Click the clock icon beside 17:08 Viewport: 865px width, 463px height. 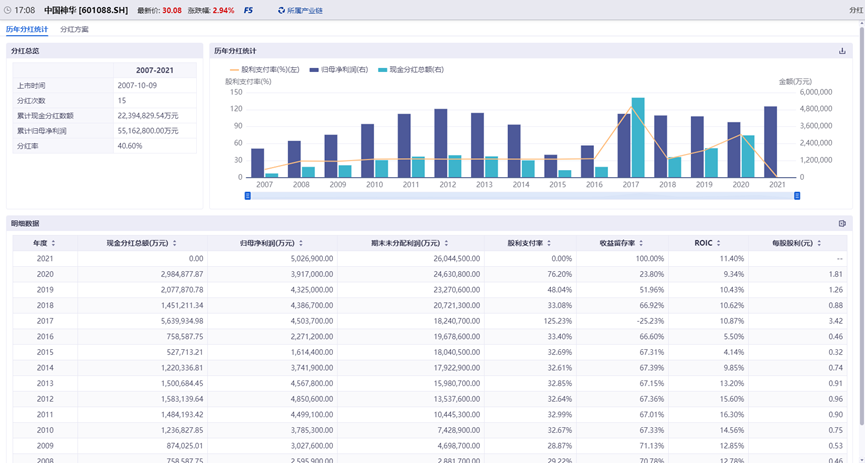[7, 10]
